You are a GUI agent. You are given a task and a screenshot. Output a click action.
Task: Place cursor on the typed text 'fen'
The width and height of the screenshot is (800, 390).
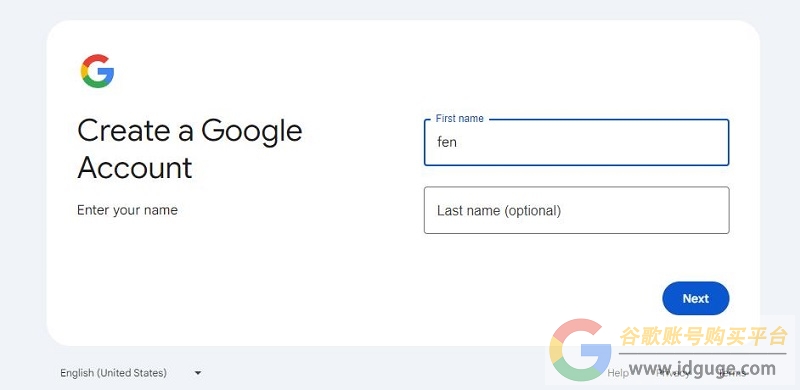(x=446, y=142)
